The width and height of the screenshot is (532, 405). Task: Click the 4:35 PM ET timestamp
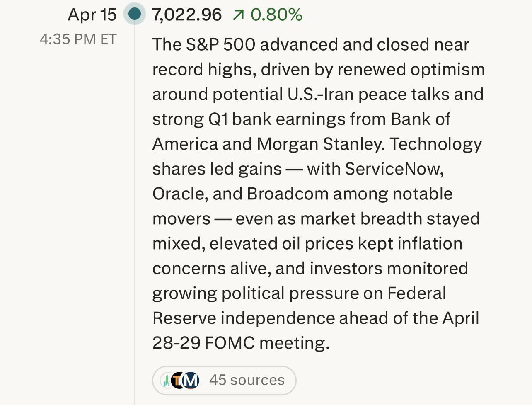(78, 39)
